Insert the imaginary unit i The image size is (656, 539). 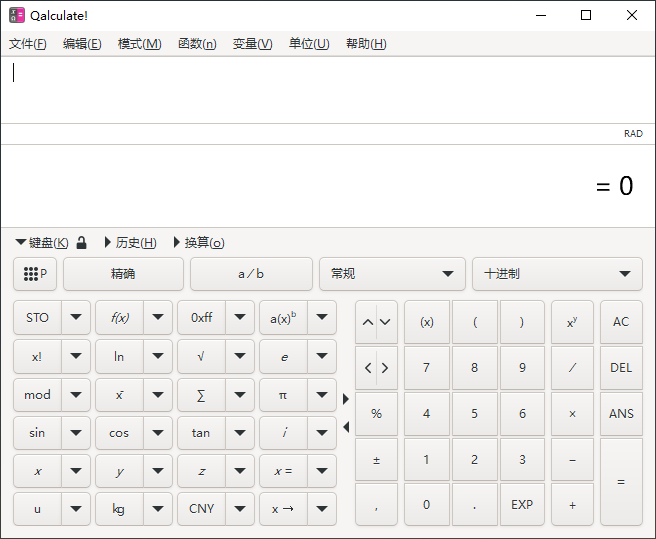283,433
